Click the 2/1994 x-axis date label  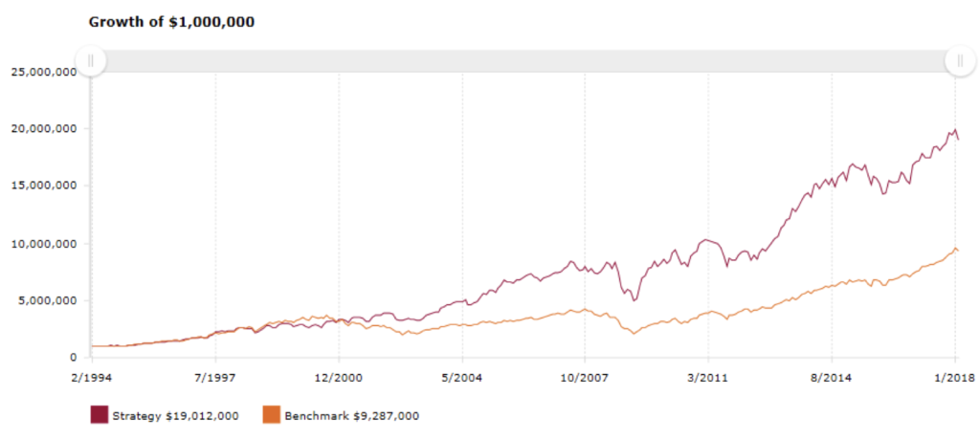tap(93, 379)
